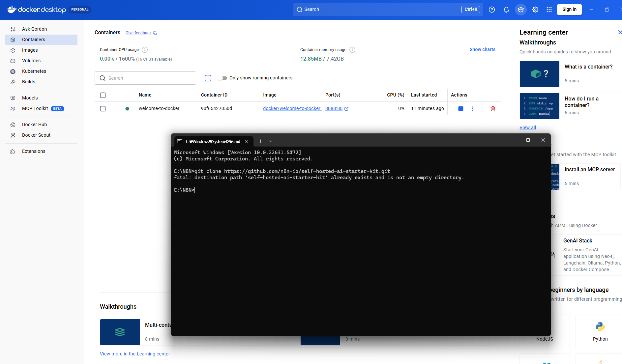Close the terminal window
The width and height of the screenshot is (622, 364).
pyautogui.click(x=543, y=140)
